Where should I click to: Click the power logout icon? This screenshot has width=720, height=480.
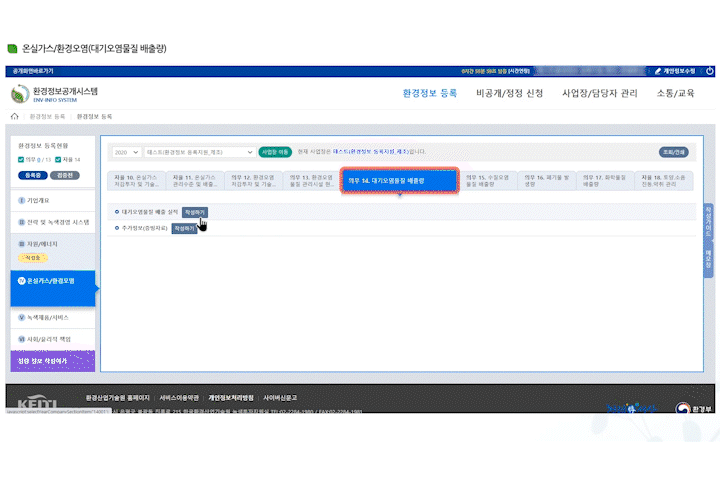tap(709, 71)
